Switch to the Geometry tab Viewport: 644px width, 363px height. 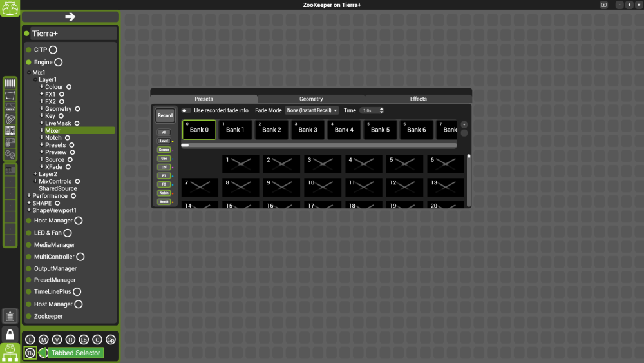(x=311, y=99)
